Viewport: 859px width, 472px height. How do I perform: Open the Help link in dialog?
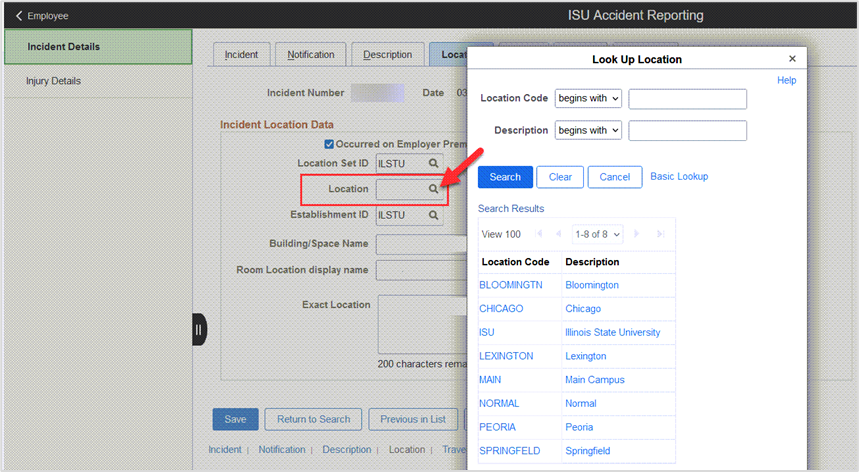786,80
